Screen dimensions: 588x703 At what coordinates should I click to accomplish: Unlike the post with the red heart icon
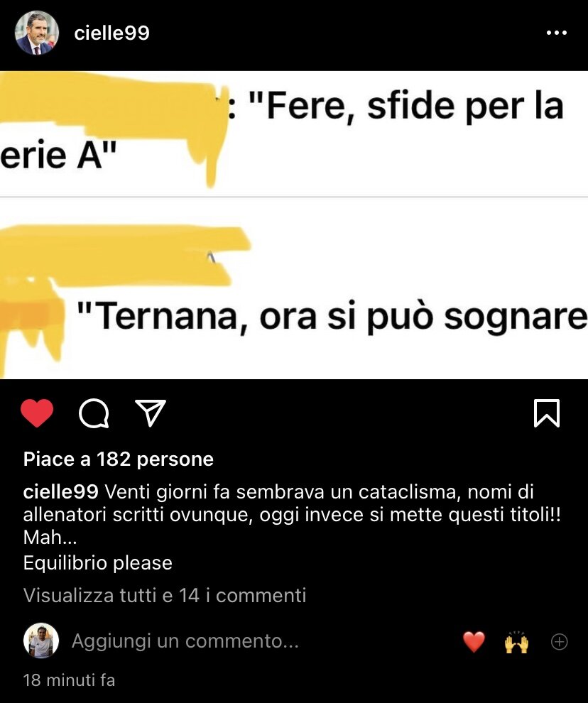pos(37,413)
